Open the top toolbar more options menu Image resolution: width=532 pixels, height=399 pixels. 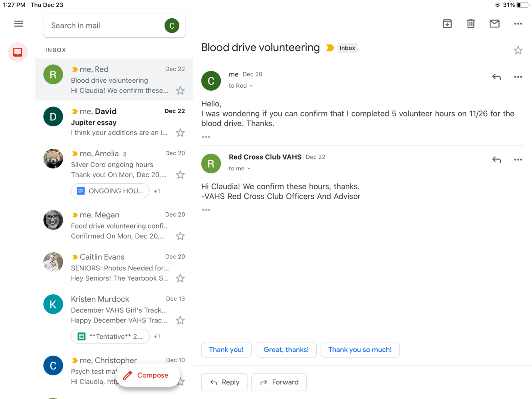point(518,24)
